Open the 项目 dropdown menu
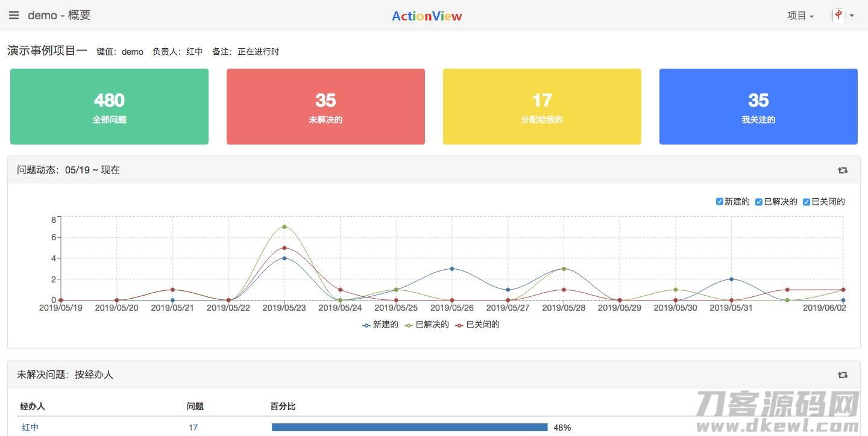Viewport: 868px width, 436px height. 800,16
